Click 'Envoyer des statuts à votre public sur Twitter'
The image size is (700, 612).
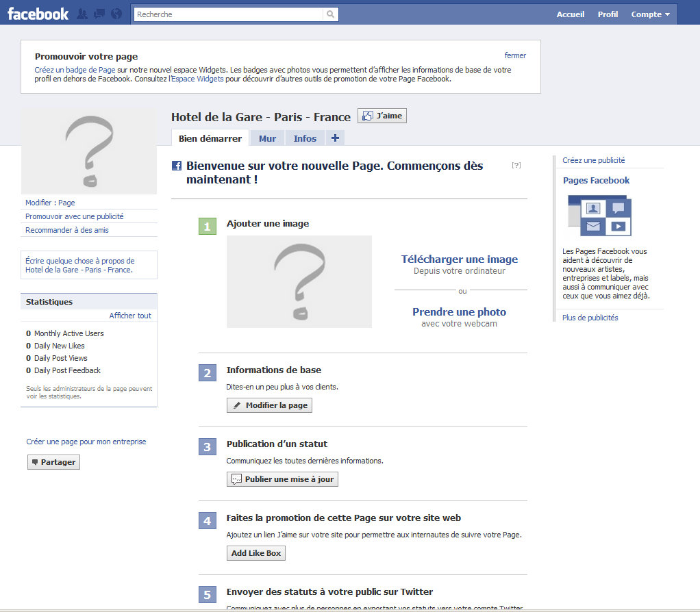[x=329, y=592]
